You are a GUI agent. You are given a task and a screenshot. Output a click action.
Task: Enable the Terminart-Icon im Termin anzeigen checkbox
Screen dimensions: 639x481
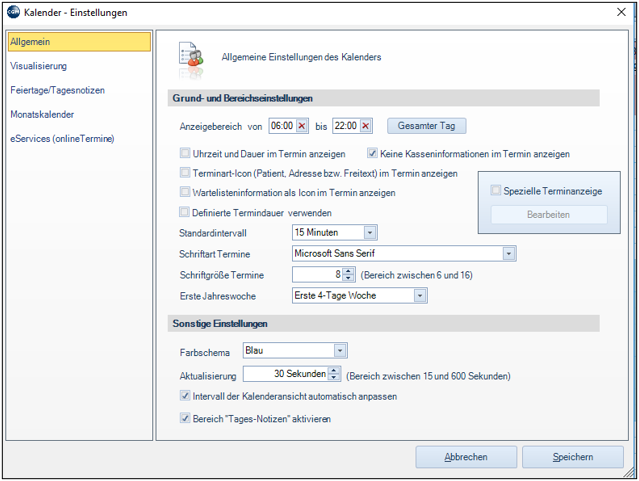[185, 173]
